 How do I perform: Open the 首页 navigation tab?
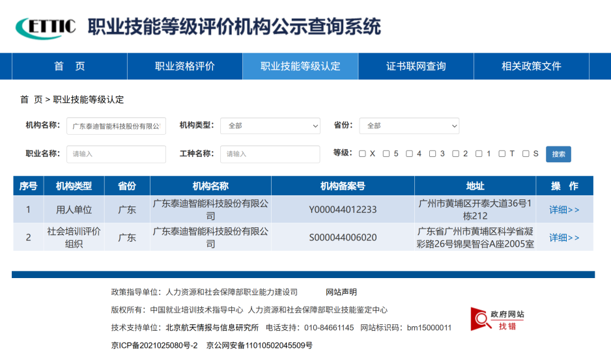point(69,66)
